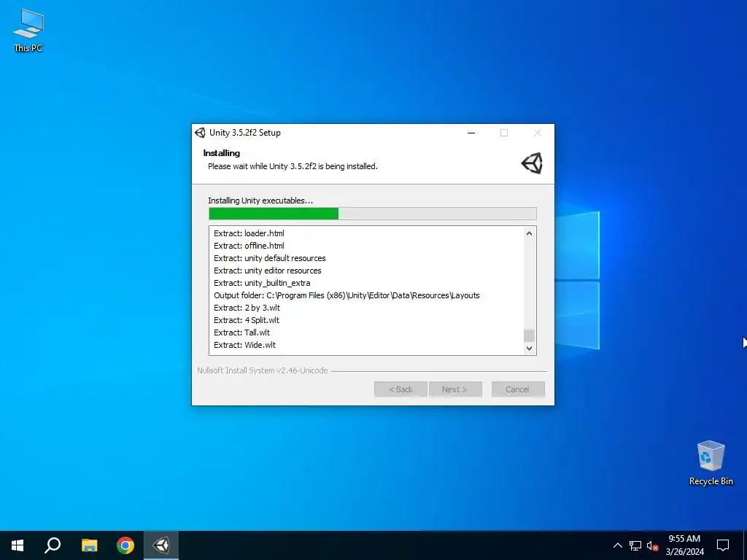Select the 'Output folder' log line

pyautogui.click(x=347, y=295)
